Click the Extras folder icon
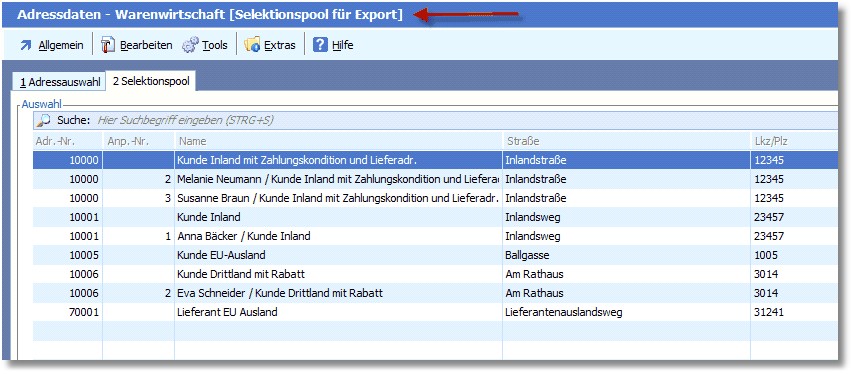 tap(252, 45)
